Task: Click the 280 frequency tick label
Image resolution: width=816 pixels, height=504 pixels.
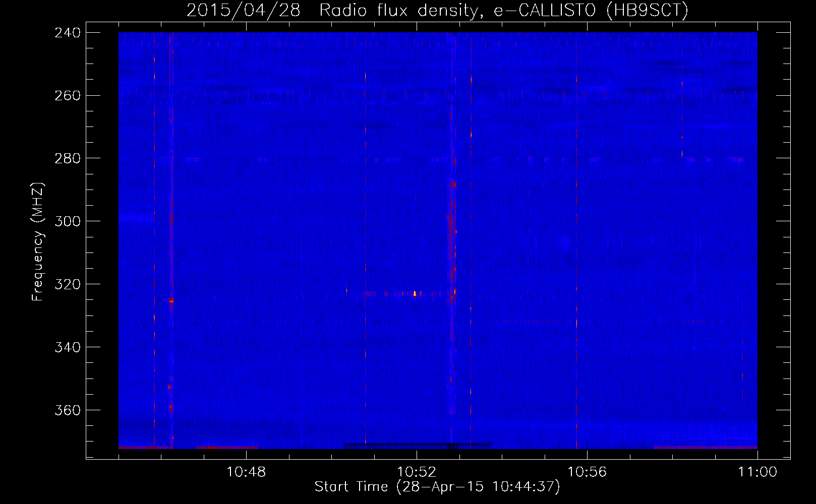Action: (x=68, y=159)
